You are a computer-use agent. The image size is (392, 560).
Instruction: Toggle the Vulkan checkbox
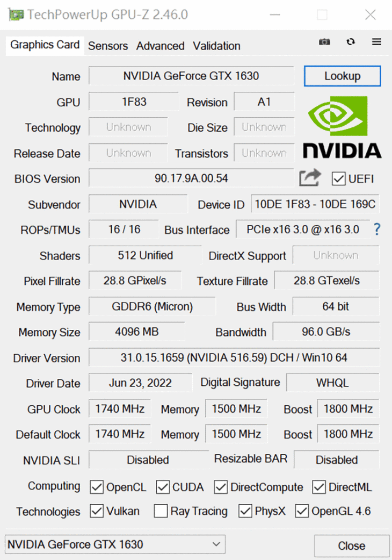(x=97, y=511)
